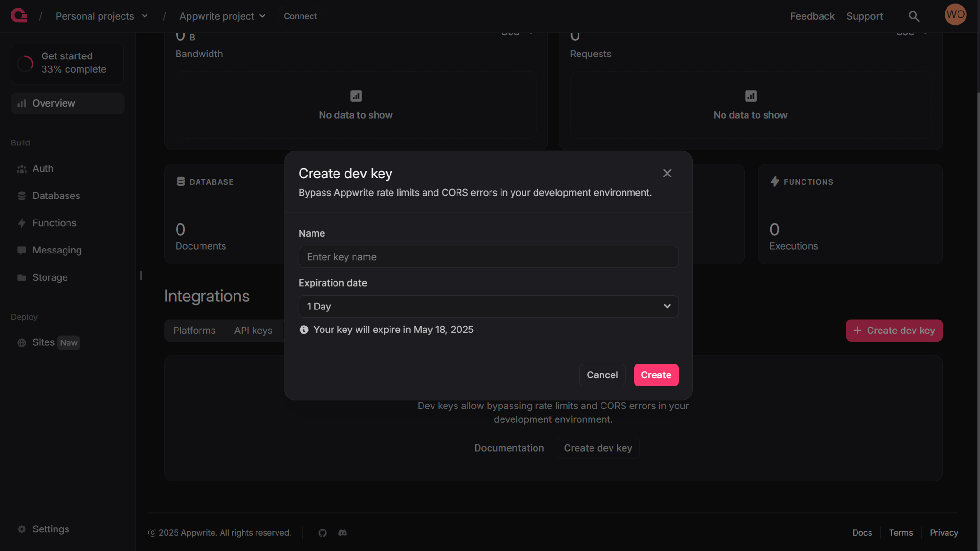The height and width of the screenshot is (551, 980).
Task: Open Requests time range dropdown
Action: tap(913, 33)
